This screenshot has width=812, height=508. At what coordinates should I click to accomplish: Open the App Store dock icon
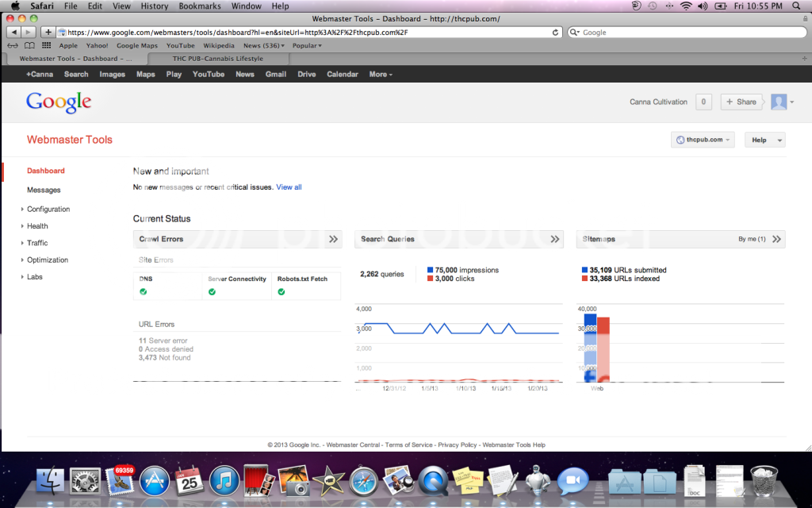point(155,482)
